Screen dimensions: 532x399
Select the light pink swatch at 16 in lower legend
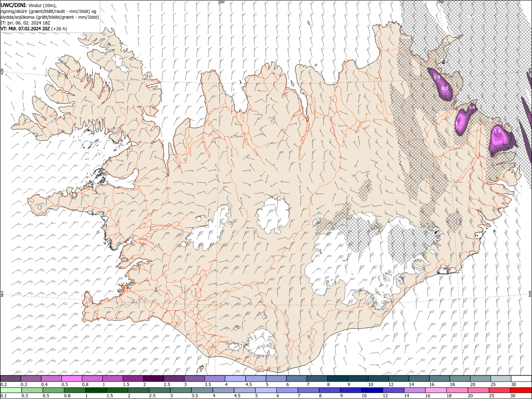pyautogui.click(x=436, y=390)
